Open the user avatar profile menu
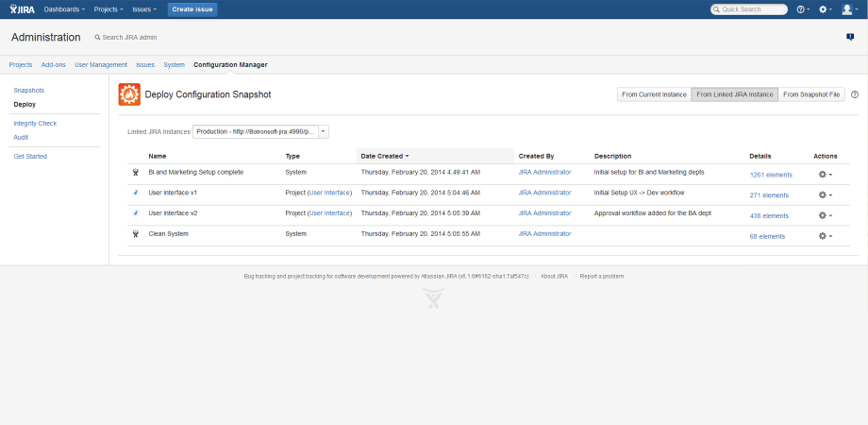Screen dimensions: 868x425 849,9
